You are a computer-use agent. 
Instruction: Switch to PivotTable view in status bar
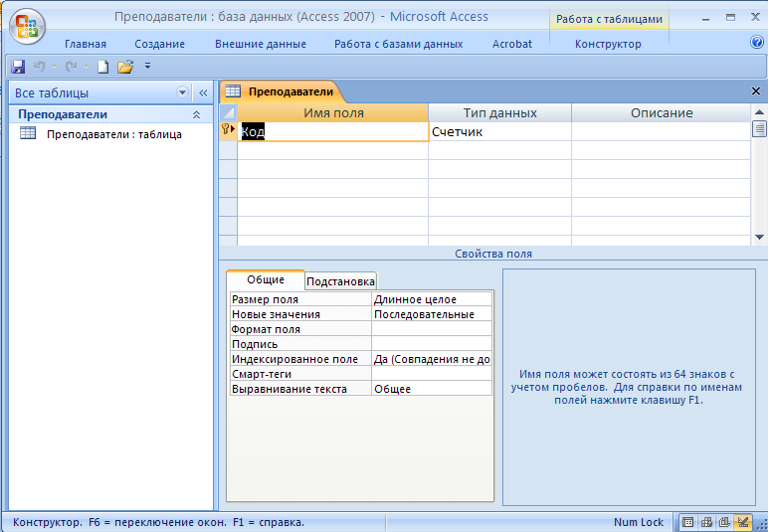706,522
